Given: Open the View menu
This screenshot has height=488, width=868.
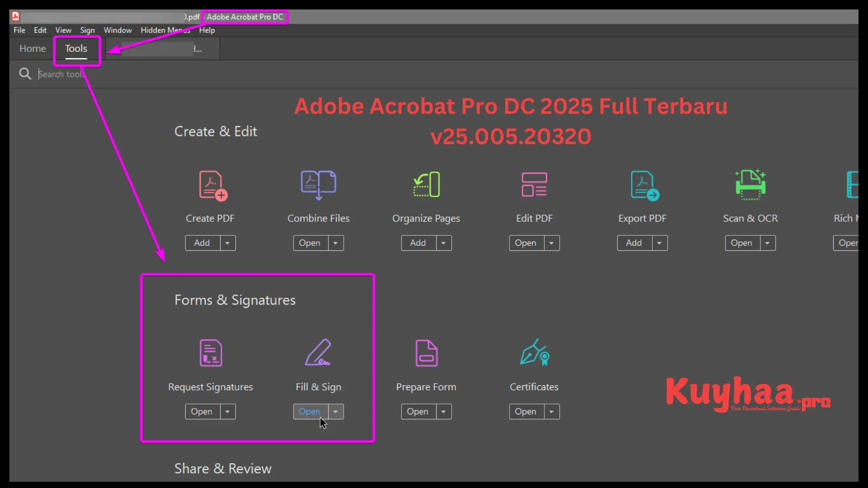Looking at the screenshot, I should [x=63, y=30].
